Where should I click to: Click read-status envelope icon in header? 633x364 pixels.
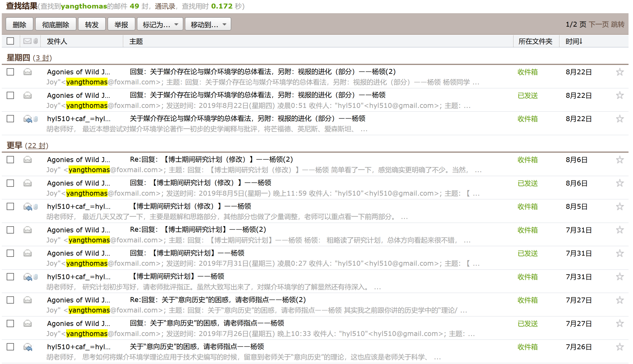(x=27, y=41)
